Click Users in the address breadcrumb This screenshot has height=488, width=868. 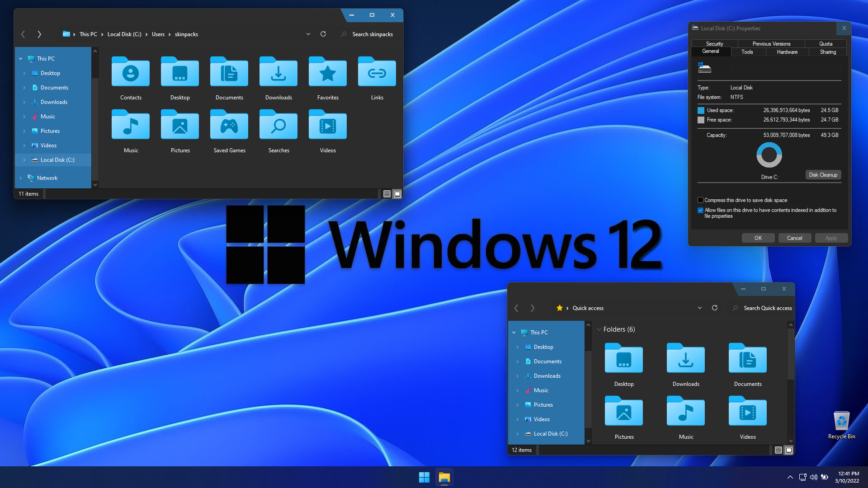(158, 34)
